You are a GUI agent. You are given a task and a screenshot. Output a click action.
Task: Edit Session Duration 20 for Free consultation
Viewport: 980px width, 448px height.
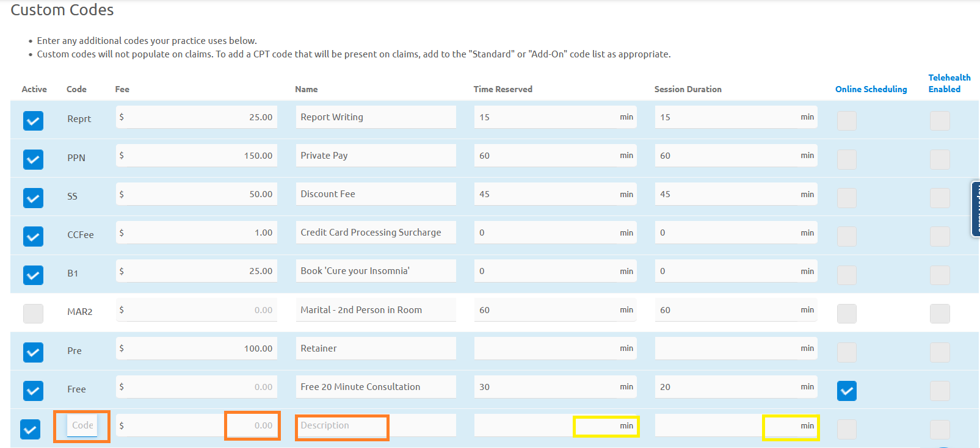[736, 387]
